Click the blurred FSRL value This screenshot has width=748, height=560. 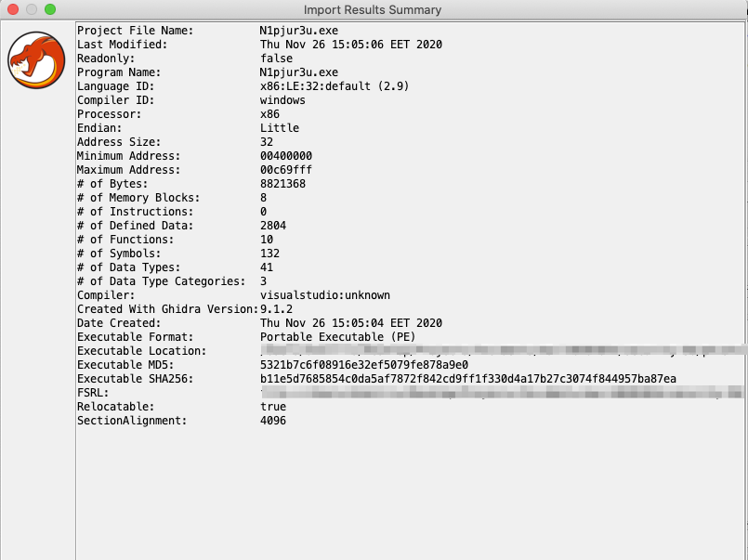[502, 393]
